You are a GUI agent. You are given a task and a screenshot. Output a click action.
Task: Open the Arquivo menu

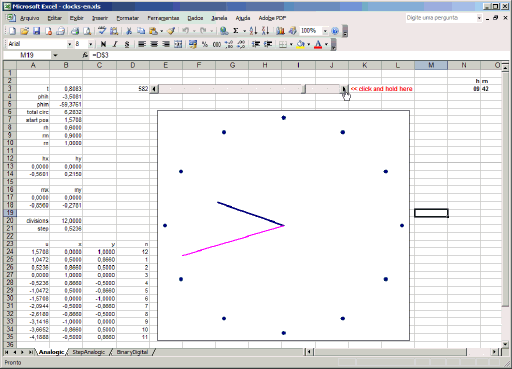(29, 18)
